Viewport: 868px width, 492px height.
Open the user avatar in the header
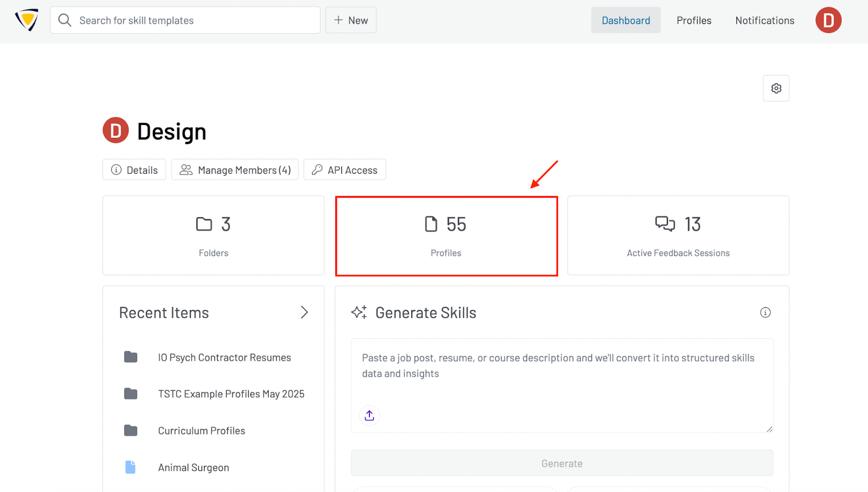(828, 20)
